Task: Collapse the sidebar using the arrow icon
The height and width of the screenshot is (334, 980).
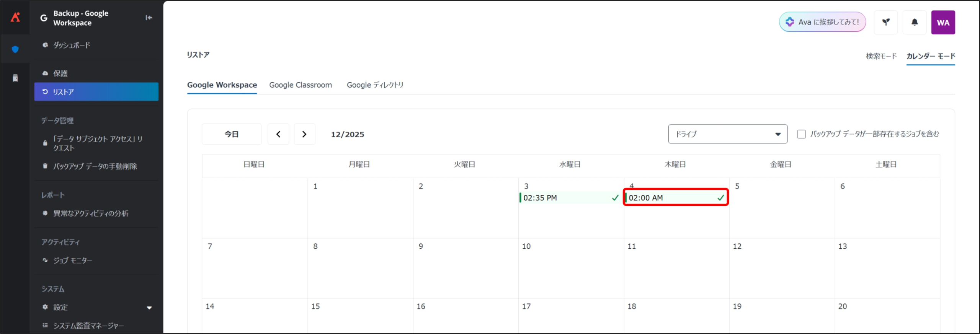Action: (x=149, y=18)
